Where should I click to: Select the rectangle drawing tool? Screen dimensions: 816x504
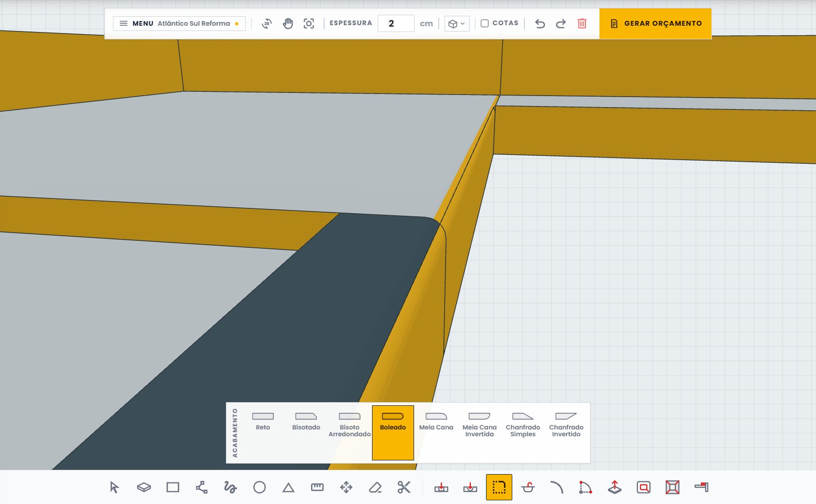[x=172, y=487]
